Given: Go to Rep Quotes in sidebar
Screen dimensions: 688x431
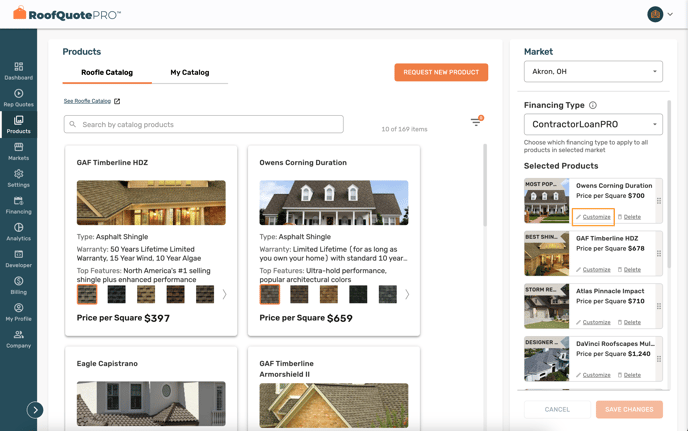Looking at the screenshot, I should coord(18,98).
